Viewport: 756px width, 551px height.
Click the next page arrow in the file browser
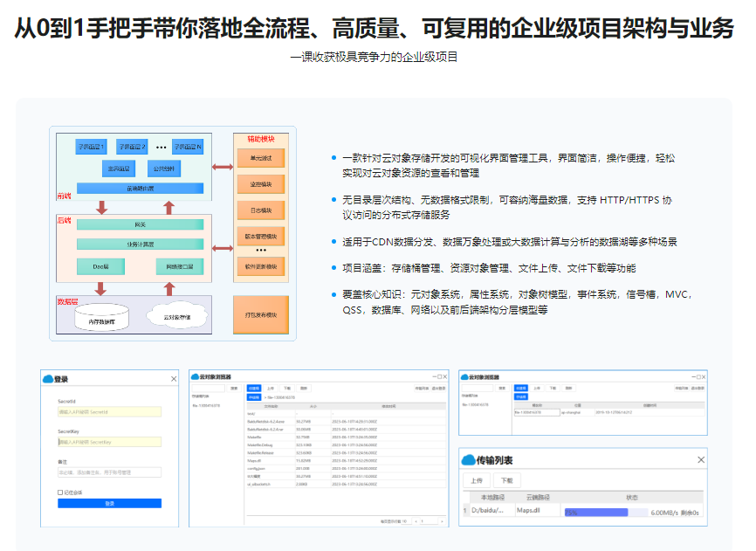[443, 520]
